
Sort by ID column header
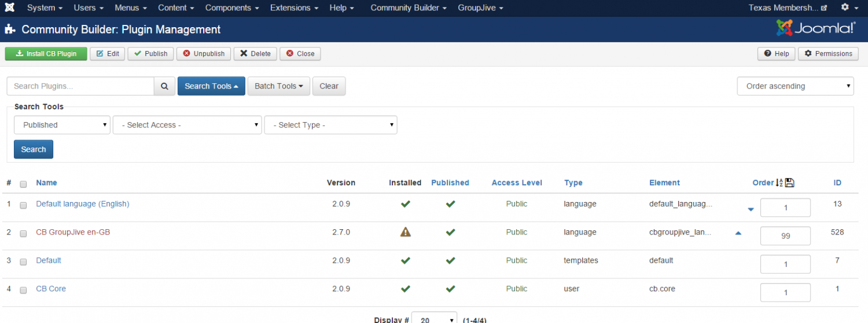tap(837, 182)
